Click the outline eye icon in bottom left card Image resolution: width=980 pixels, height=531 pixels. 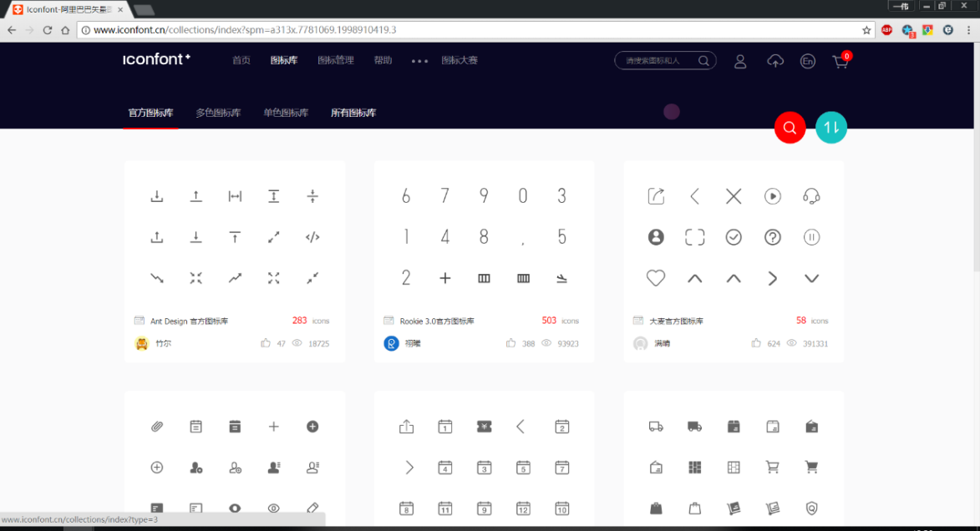[274, 508]
